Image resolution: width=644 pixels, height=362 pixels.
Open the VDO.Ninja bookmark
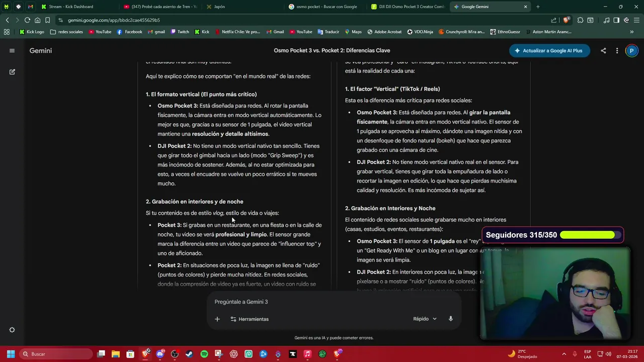[420, 32]
